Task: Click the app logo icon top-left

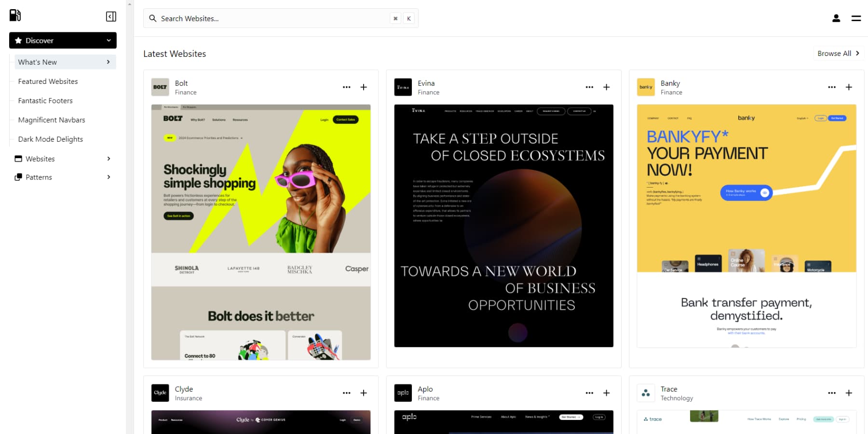Action: coord(15,15)
